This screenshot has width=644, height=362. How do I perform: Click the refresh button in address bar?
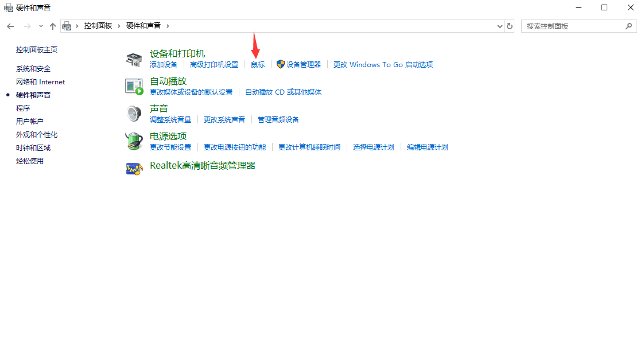pos(510,26)
